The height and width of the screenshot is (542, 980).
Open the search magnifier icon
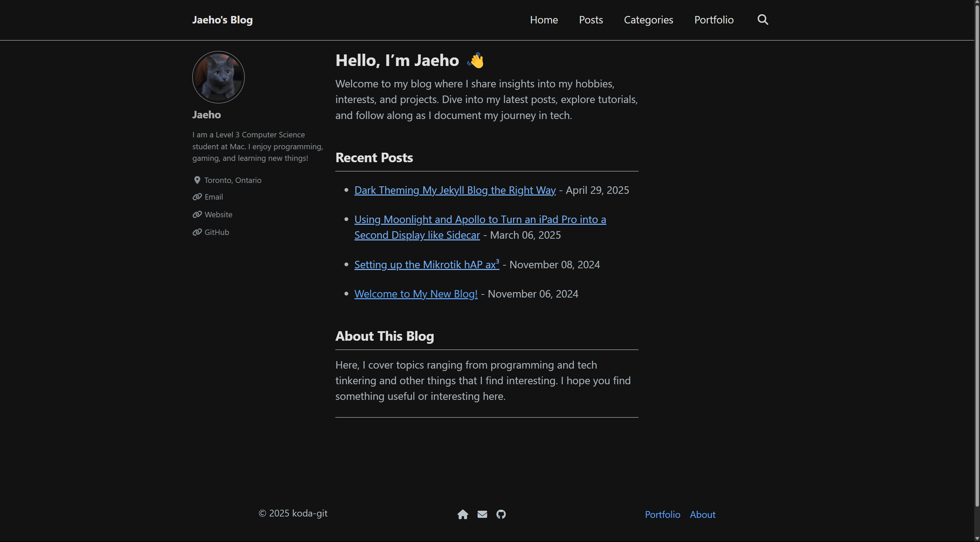click(x=762, y=20)
